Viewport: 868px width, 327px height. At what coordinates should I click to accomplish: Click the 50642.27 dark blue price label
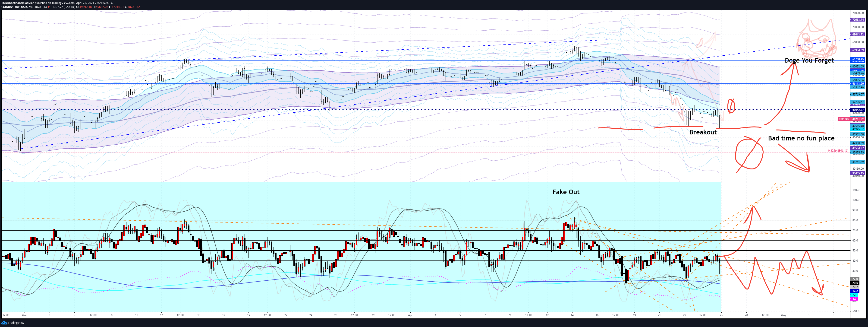click(x=858, y=110)
